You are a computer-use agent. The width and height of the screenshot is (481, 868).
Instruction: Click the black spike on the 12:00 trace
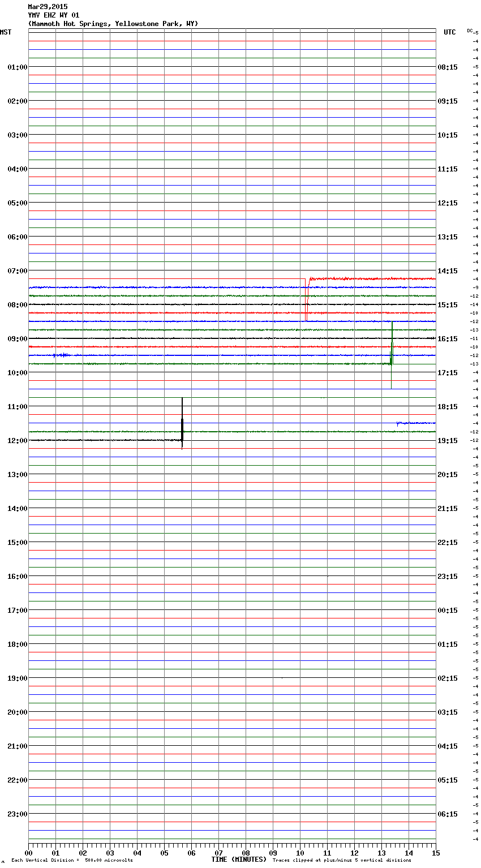[182, 423]
